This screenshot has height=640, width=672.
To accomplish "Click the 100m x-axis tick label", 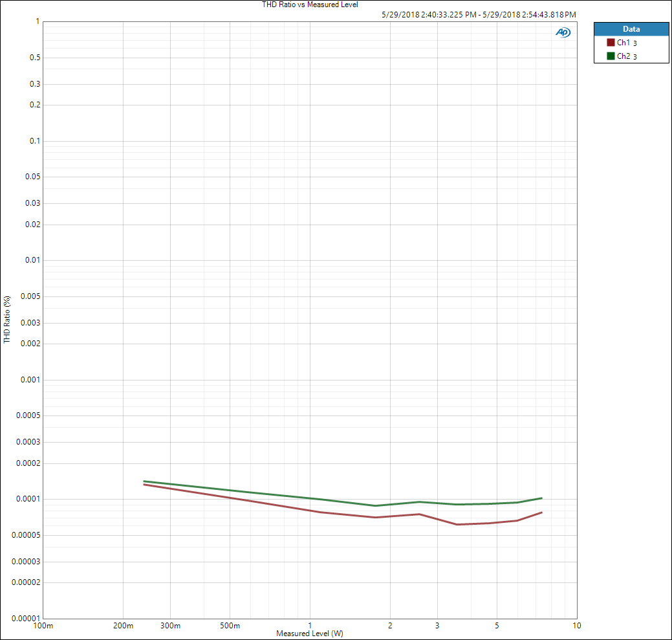I will [43, 626].
